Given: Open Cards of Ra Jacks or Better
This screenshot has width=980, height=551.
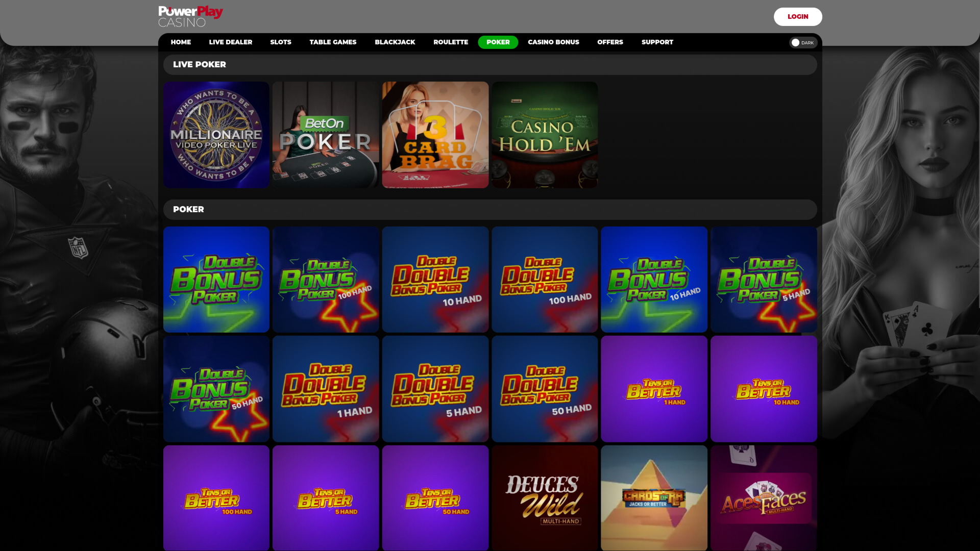Looking at the screenshot, I should 654,497.
